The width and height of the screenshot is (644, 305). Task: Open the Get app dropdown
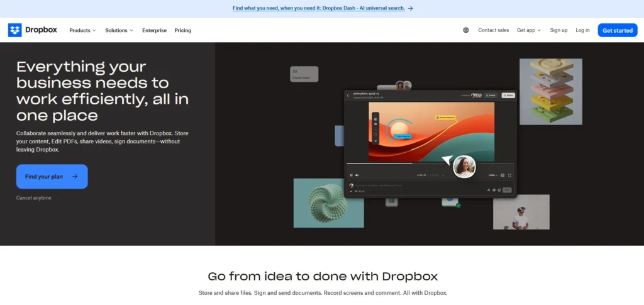pyautogui.click(x=529, y=30)
